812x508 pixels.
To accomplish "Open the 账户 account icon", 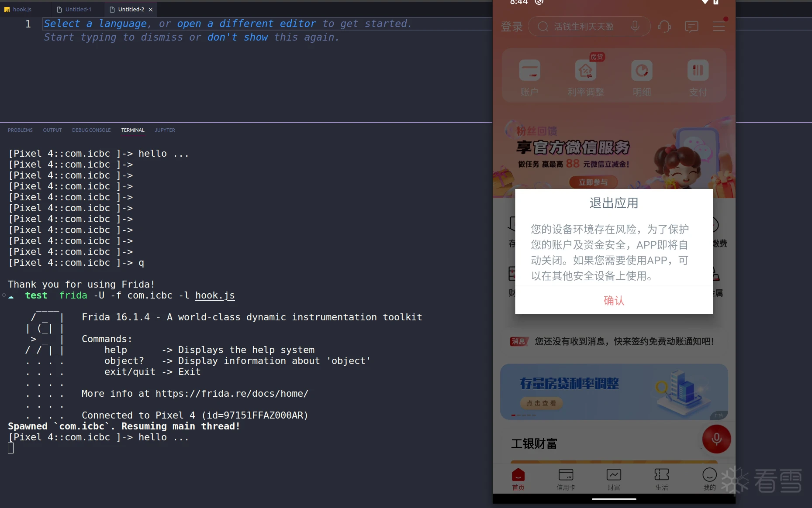I will 529,78.
